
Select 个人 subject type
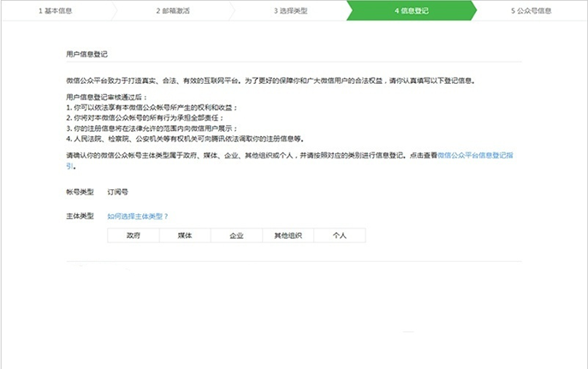pyautogui.click(x=339, y=235)
